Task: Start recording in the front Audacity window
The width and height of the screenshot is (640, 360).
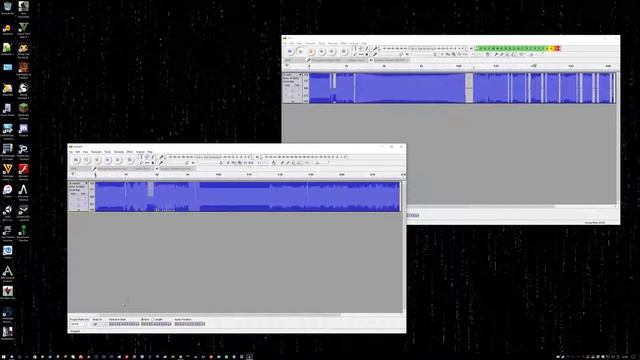Action: point(130,160)
